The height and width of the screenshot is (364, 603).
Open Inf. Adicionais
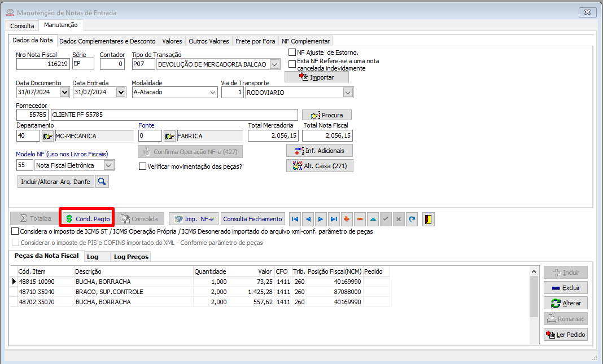tap(320, 151)
